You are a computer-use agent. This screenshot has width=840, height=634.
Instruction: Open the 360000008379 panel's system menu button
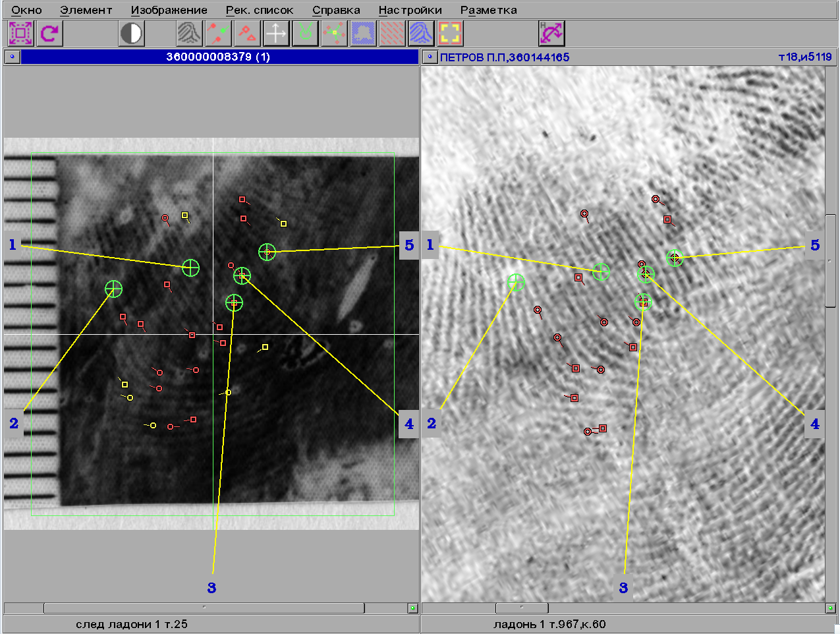point(12,57)
